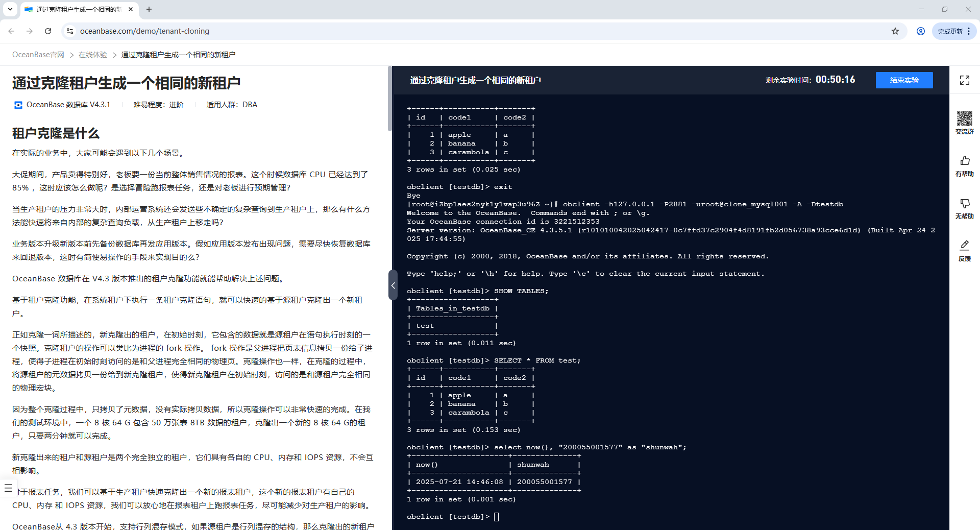This screenshot has width=980, height=530.
Task: Click the browser back arrow
Action: (11, 31)
